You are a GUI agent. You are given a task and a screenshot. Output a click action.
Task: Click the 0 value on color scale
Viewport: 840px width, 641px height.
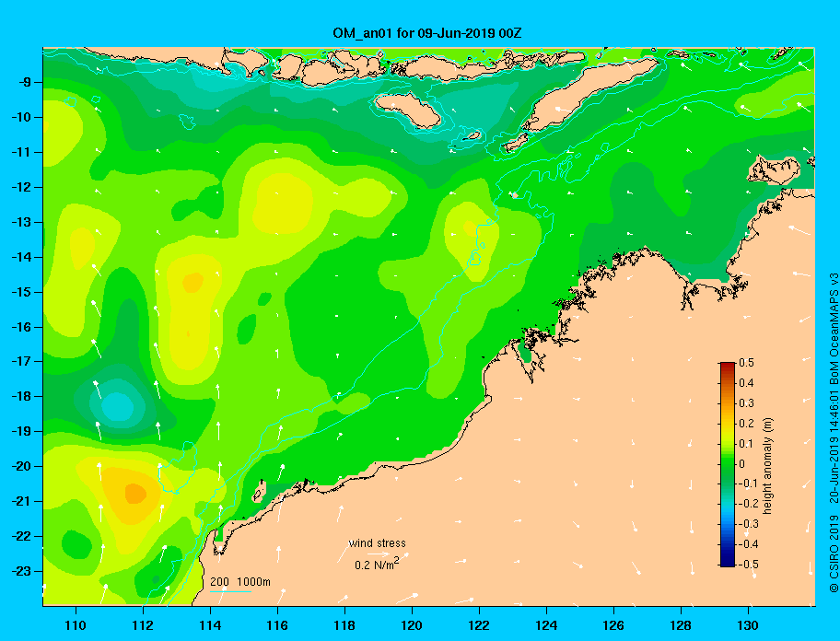(742, 464)
